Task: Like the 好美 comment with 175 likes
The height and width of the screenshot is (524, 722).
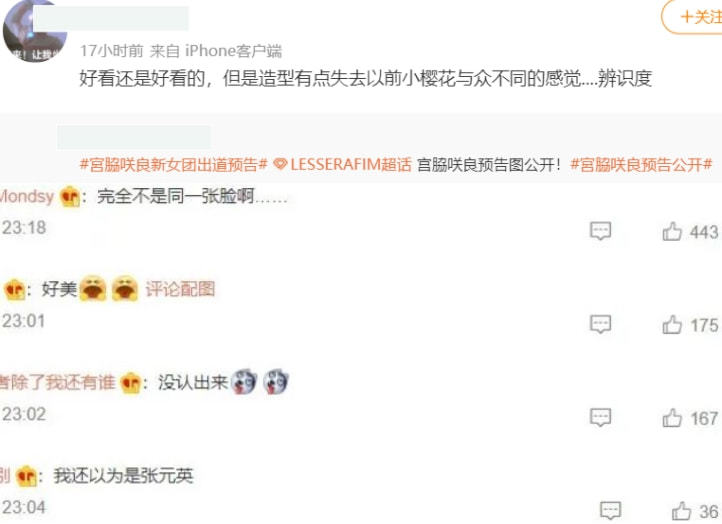Action: pyautogui.click(x=672, y=325)
